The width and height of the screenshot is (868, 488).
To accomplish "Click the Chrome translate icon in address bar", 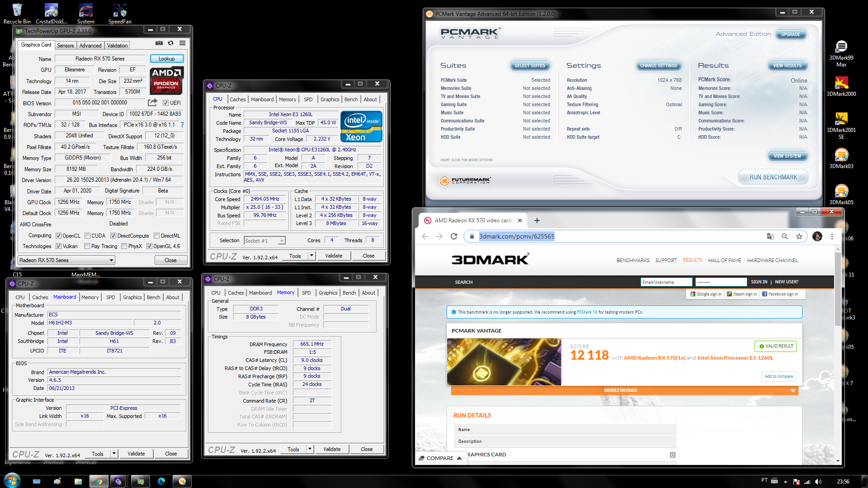I will 770,236.
